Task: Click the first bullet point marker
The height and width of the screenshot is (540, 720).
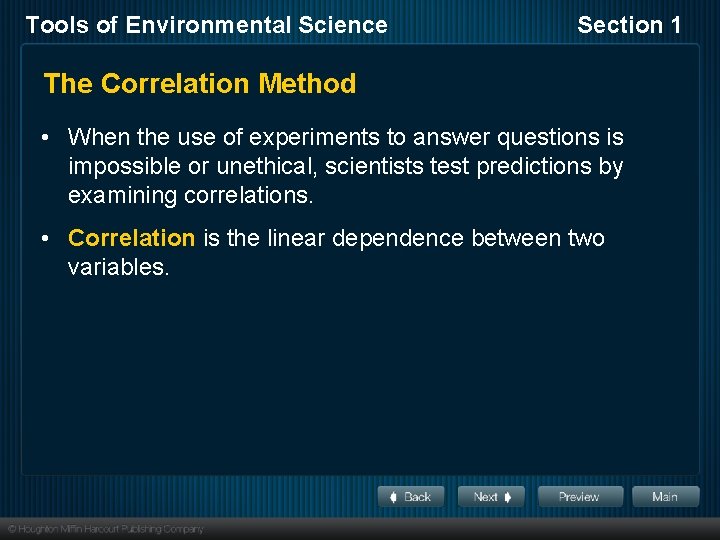Action: [x=45, y=137]
